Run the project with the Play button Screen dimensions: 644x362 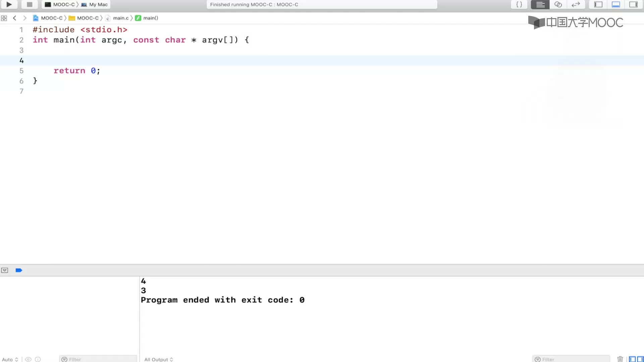(x=9, y=4)
